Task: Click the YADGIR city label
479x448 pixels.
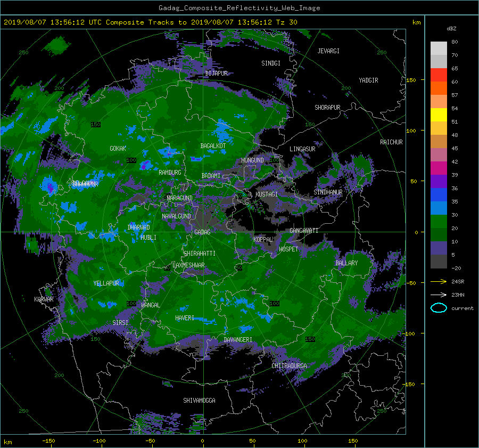Action: (x=368, y=80)
